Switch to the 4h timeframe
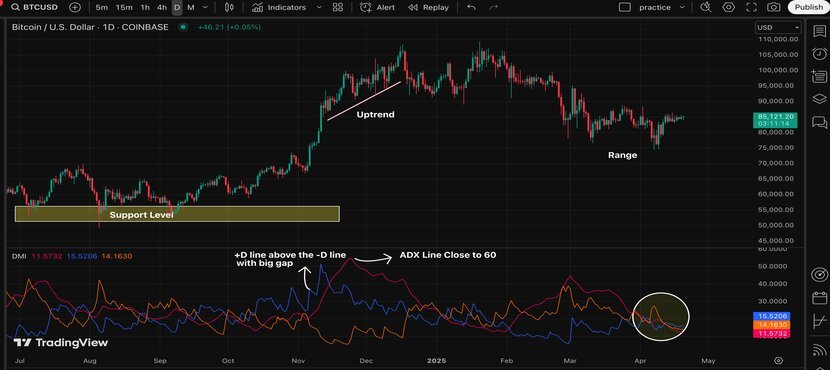The image size is (830, 370). coord(162,7)
